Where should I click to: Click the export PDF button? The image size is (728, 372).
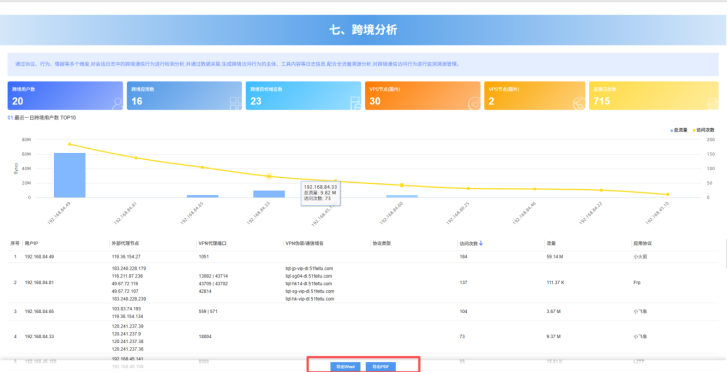pyautogui.click(x=381, y=367)
